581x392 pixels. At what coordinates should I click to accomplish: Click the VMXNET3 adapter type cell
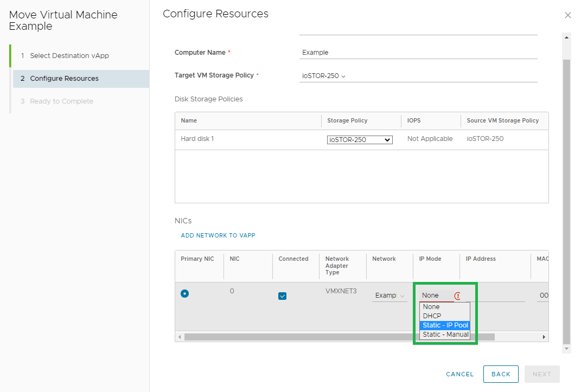pos(341,291)
